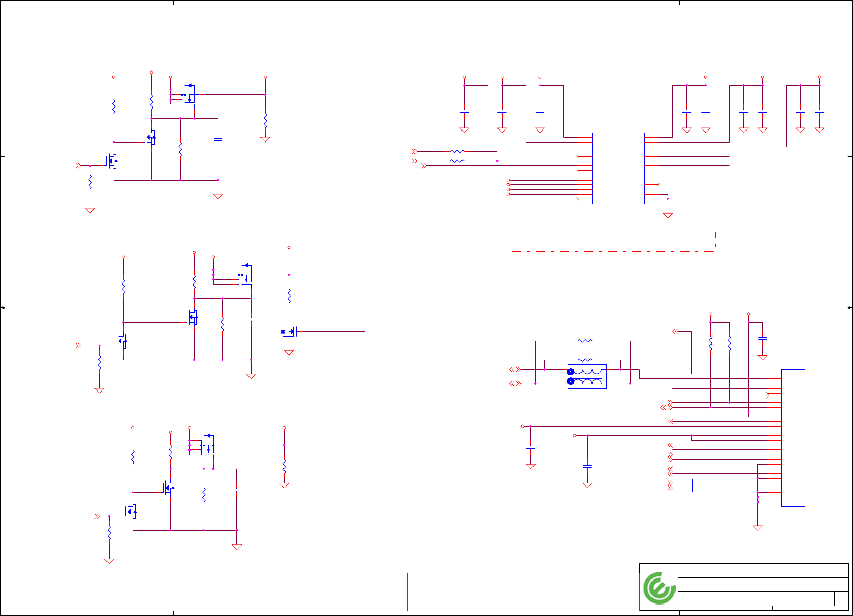Click the small rightmost cell in title block

[841, 599]
